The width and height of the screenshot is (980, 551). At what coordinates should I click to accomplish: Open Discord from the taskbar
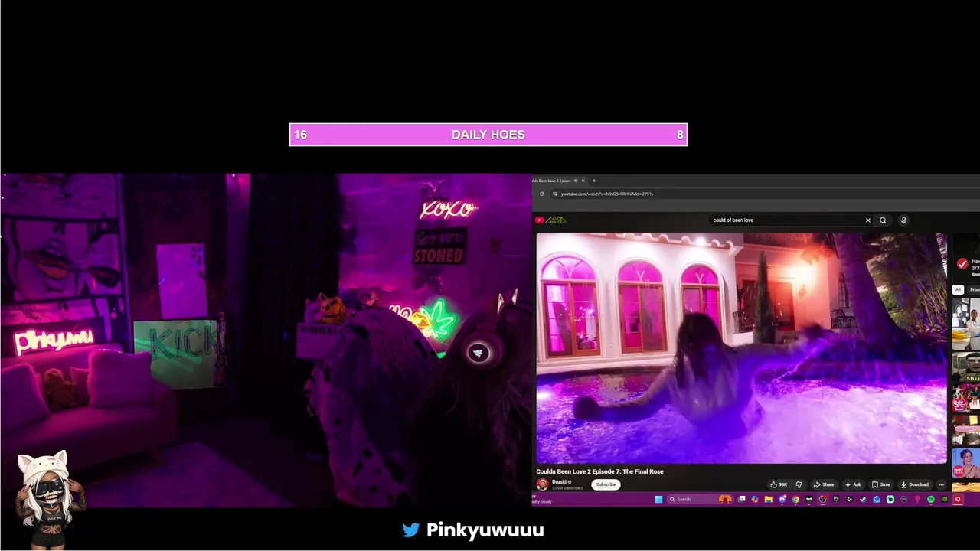click(782, 500)
